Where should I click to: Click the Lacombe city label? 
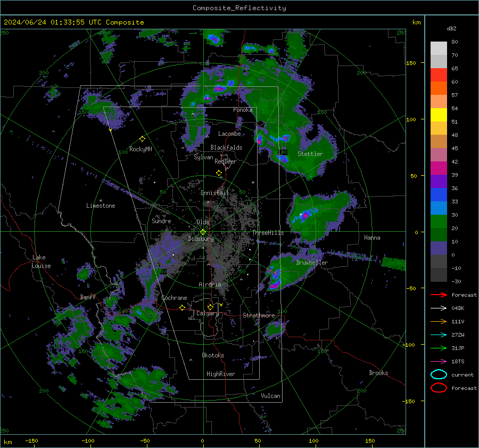coord(229,134)
